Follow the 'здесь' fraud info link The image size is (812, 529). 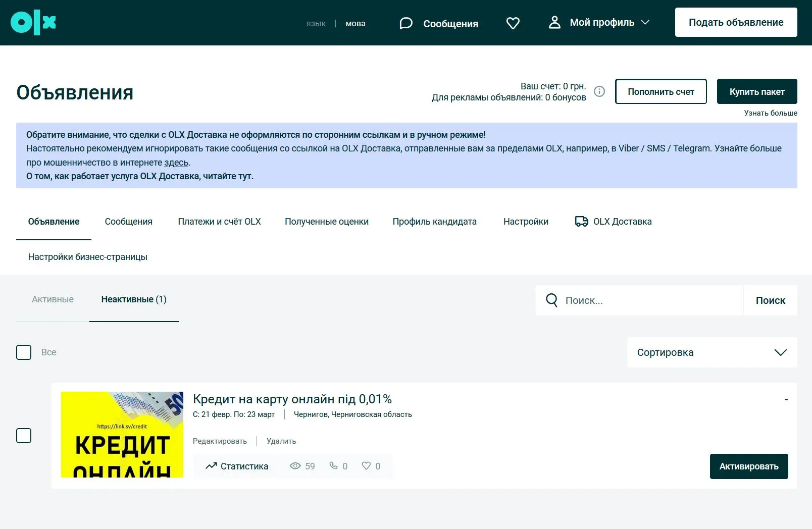[x=176, y=163]
